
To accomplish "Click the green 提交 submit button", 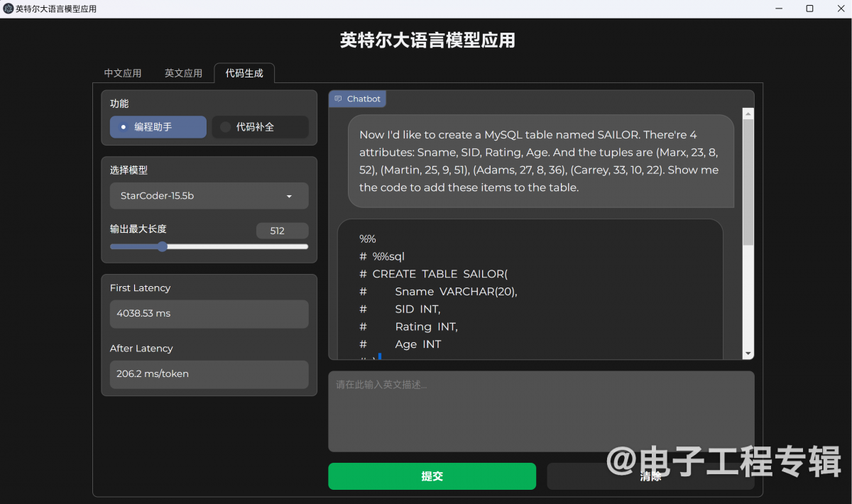I will click(x=432, y=476).
